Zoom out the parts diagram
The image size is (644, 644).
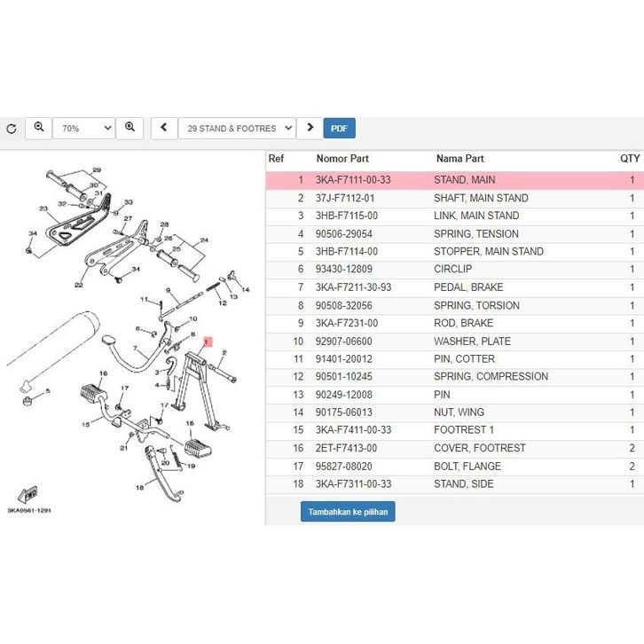(x=39, y=129)
